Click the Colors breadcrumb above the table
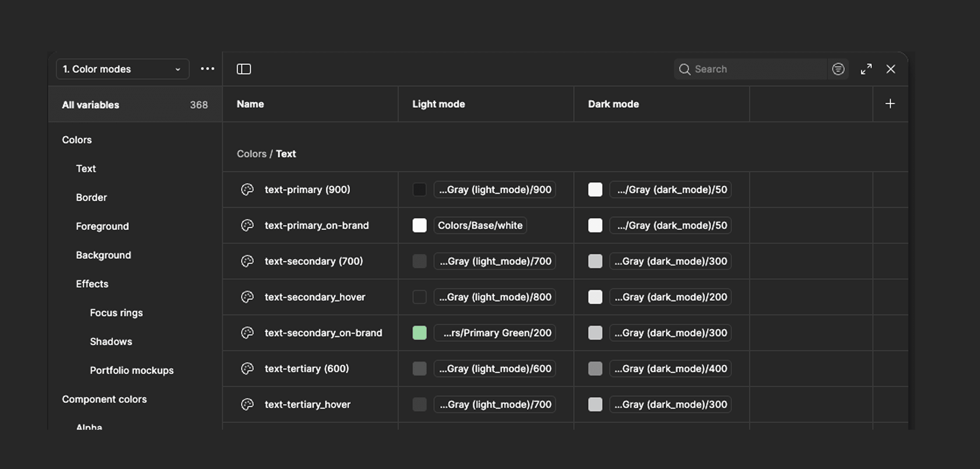 (x=251, y=154)
